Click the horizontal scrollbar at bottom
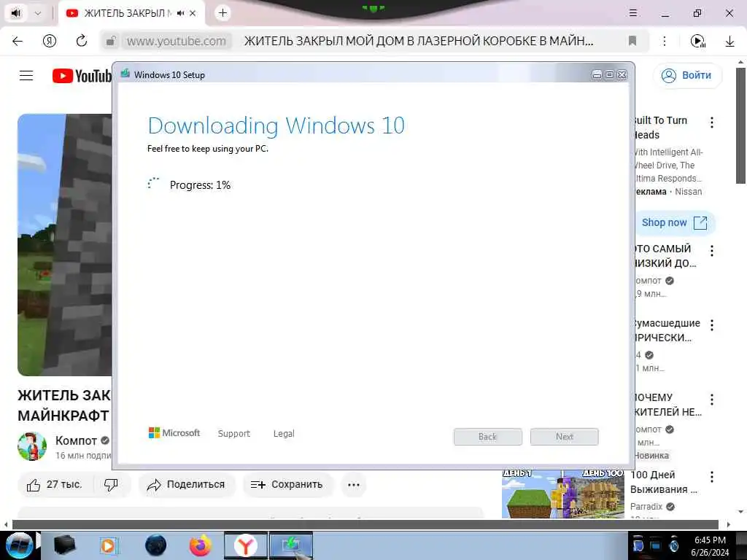 [x=365, y=525]
